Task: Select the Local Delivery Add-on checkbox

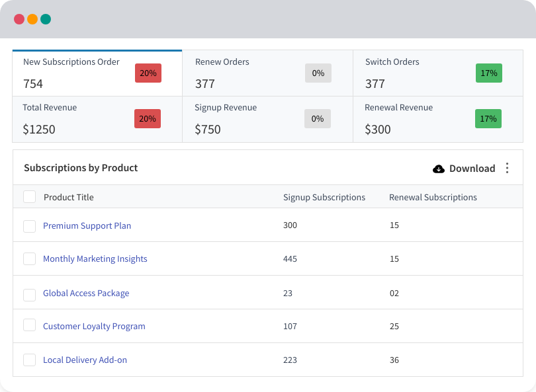Action: [29, 360]
